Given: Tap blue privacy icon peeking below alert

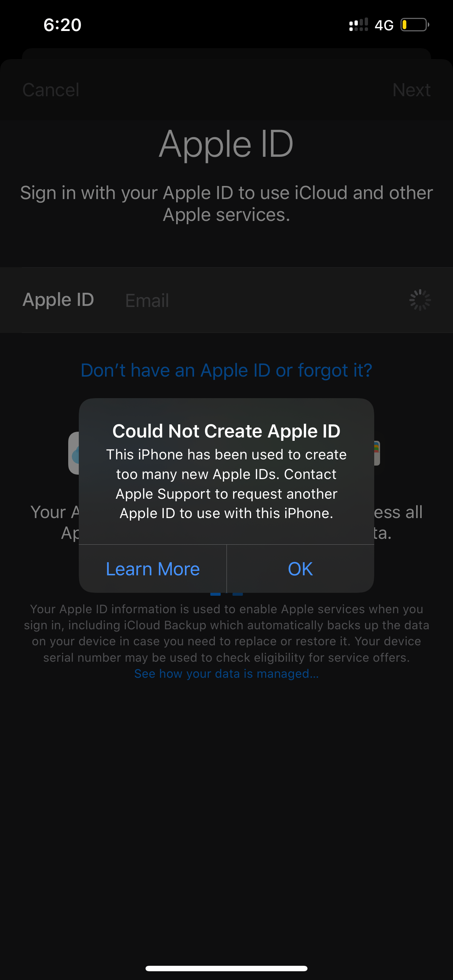Looking at the screenshot, I should click(226, 594).
